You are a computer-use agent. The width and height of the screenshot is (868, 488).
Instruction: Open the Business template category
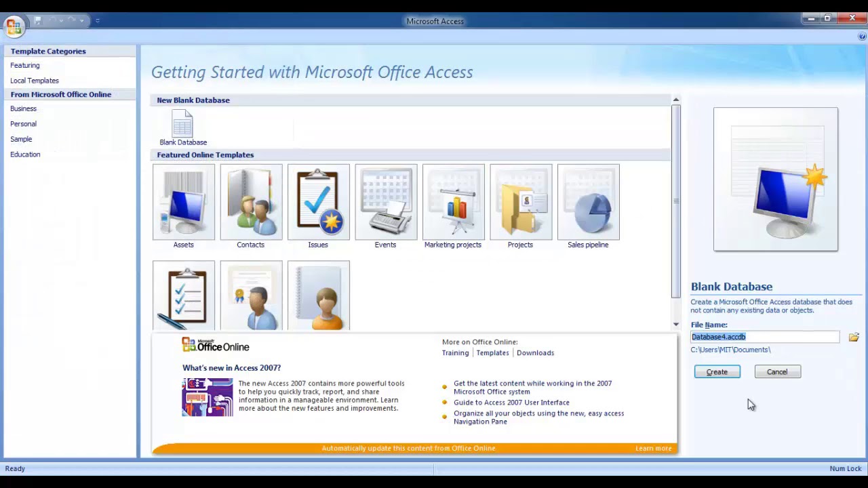[24, 108]
